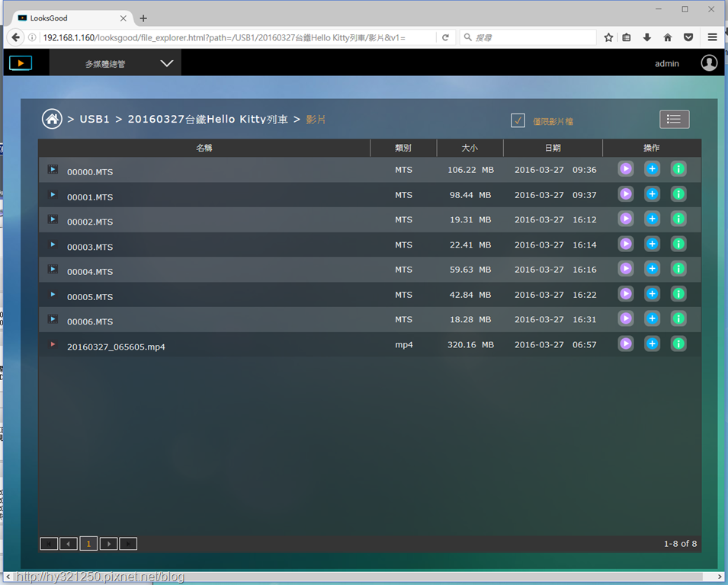Open the Pocket icon in toolbar
This screenshot has width=728, height=585.
688,37
